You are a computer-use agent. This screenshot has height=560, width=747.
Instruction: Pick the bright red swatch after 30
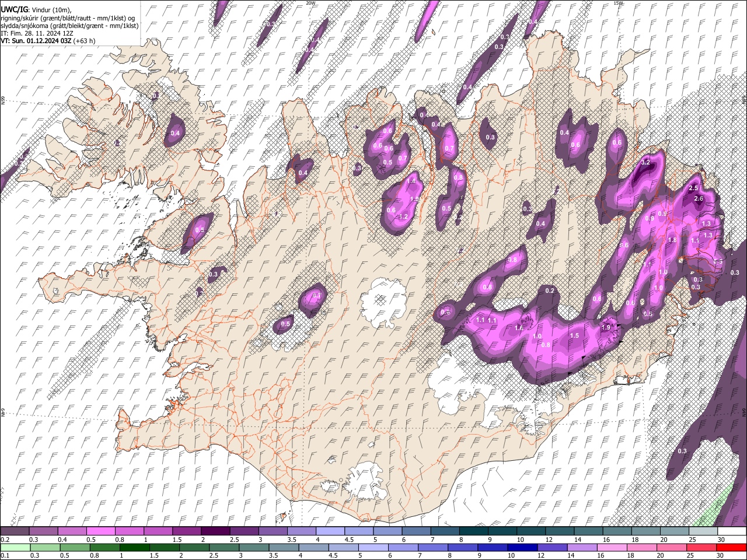coord(732,547)
